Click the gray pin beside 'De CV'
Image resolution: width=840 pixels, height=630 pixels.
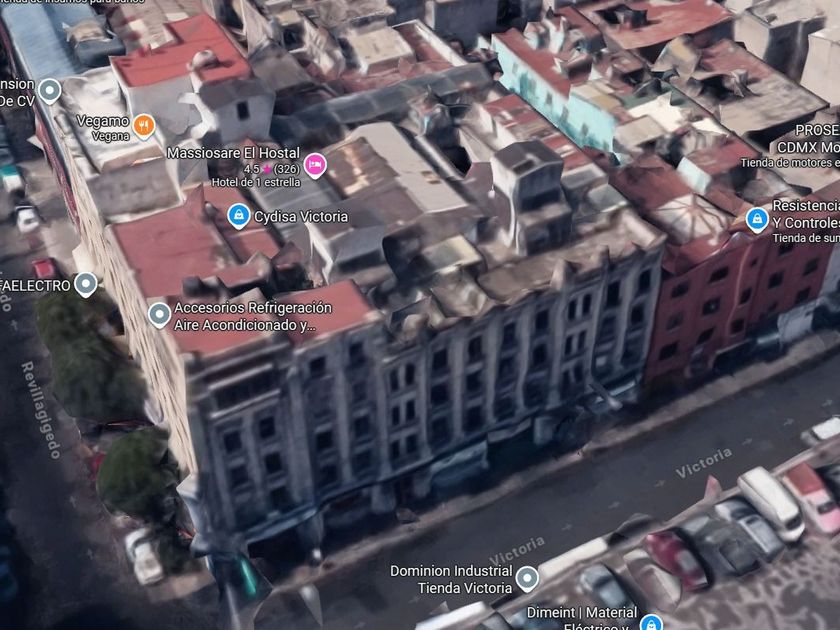pyautogui.click(x=49, y=92)
